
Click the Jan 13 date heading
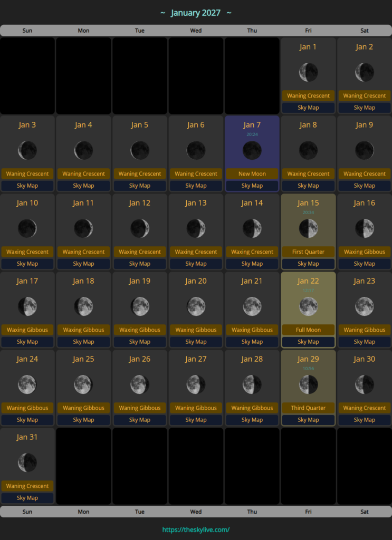point(196,203)
